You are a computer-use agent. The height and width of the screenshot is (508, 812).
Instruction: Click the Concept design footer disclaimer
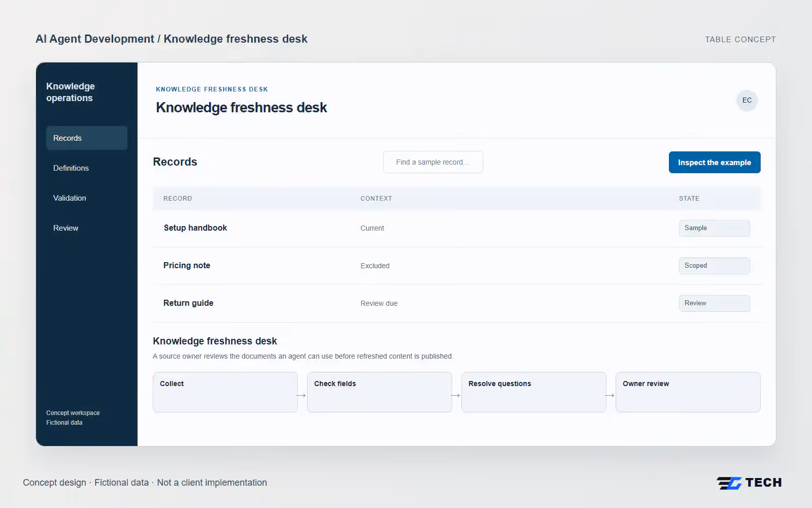[145, 483]
